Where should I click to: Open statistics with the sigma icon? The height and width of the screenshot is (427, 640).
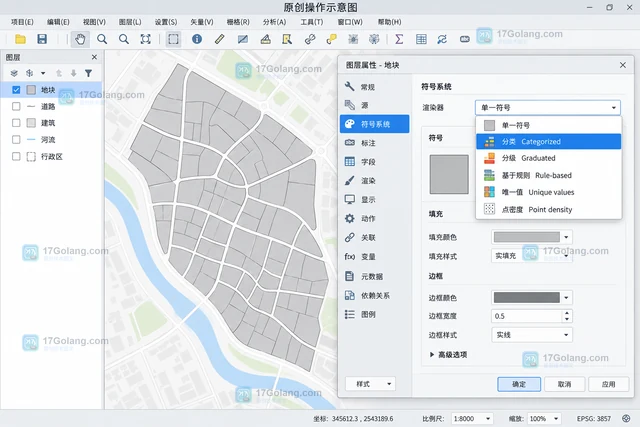[x=399, y=39]
